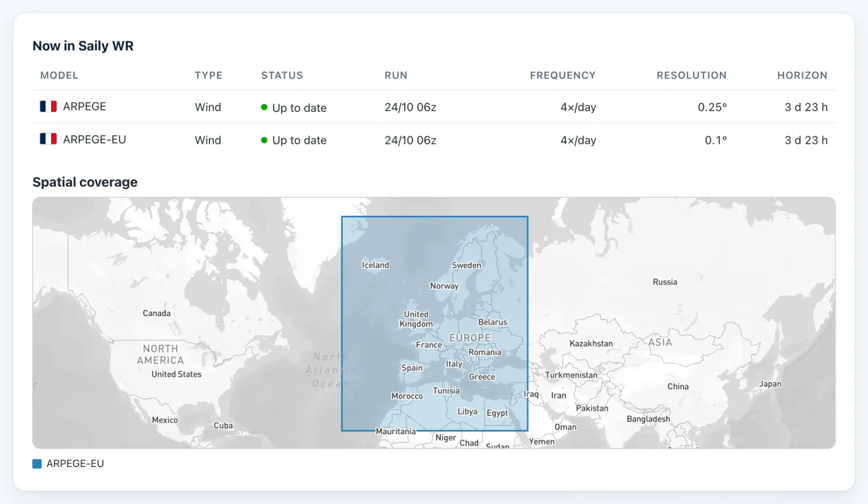Click the green status dot in ARPEGE-EU row
Image resolution: width=868 pixels, height=504 pixels.
click(x=264, y=140)
